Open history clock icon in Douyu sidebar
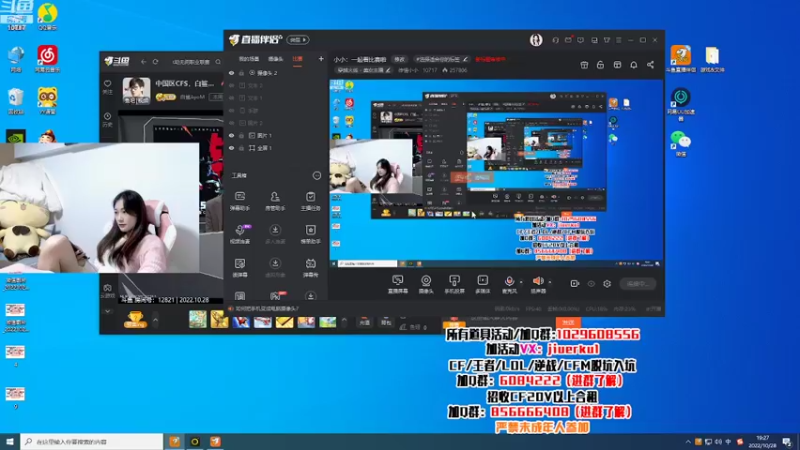Viewport: 800px width, 450px height. pos(108,120)
